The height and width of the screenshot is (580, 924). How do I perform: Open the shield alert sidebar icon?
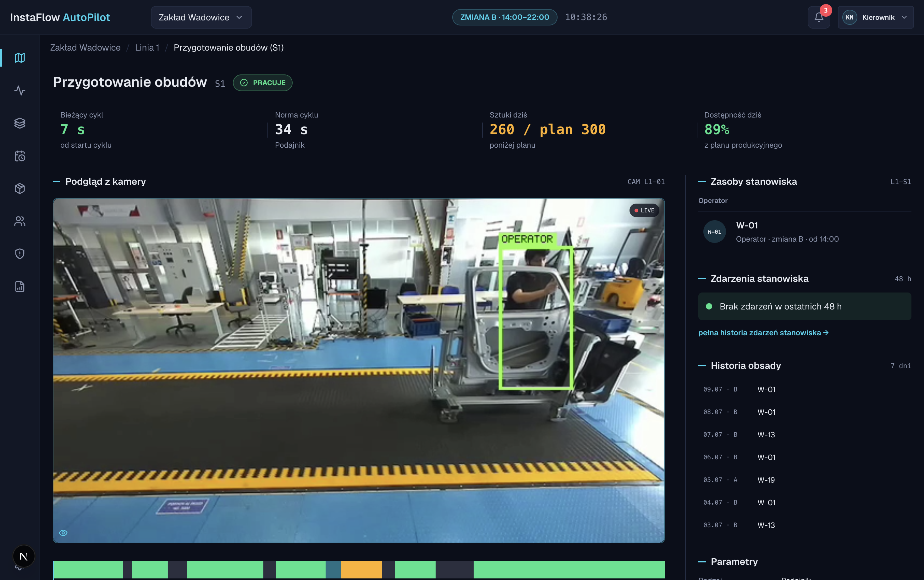(19, 254)
